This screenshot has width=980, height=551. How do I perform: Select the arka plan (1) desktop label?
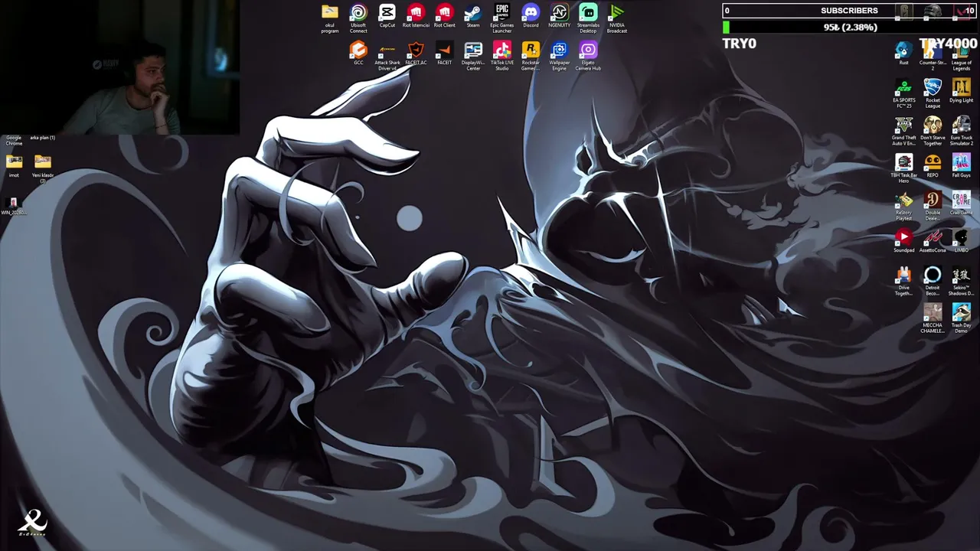tap(43, 138)
